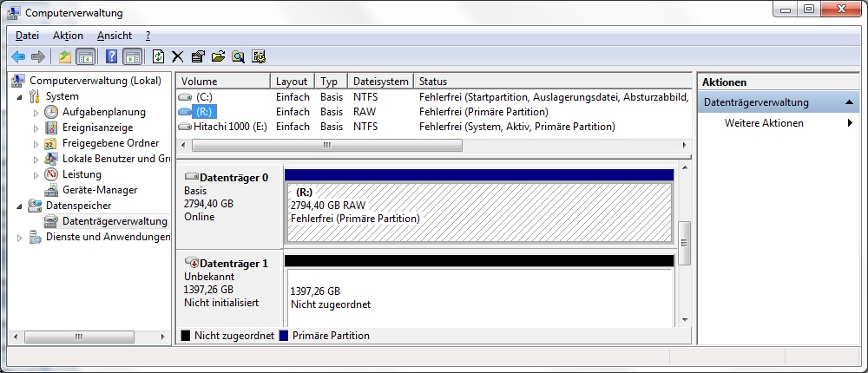Sort by the Volume column header
This screenshot has height=373, width=868.
pyautogui.click(x=223, y=82)
